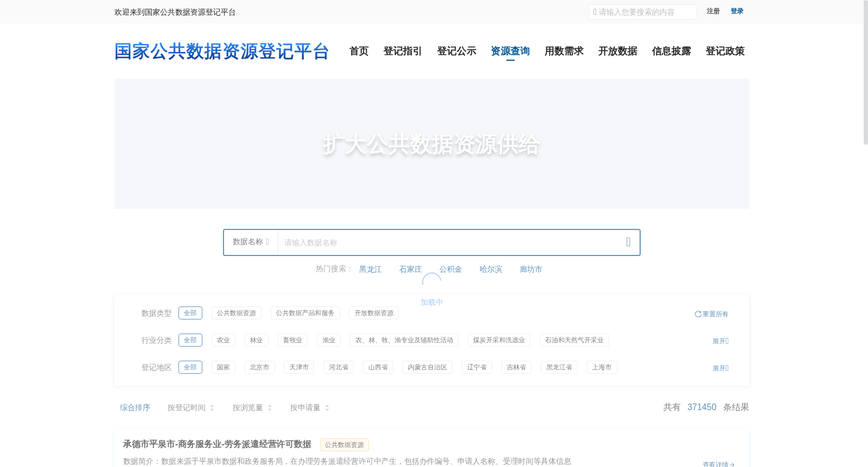Click the page vertical scrollbar
The width and height of the screenshot is (868, 467).
click(866, 72)
